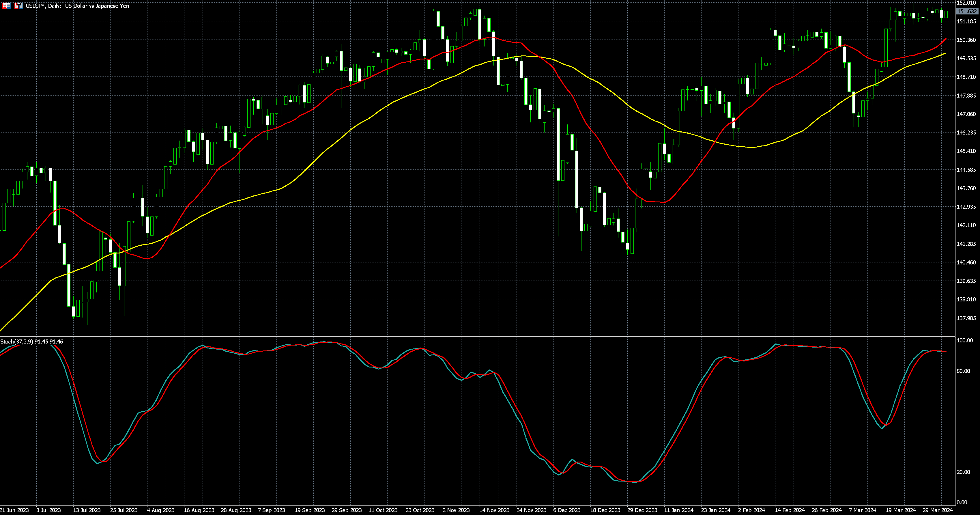Click the right end of the red moving average

[x=946, y=38]
